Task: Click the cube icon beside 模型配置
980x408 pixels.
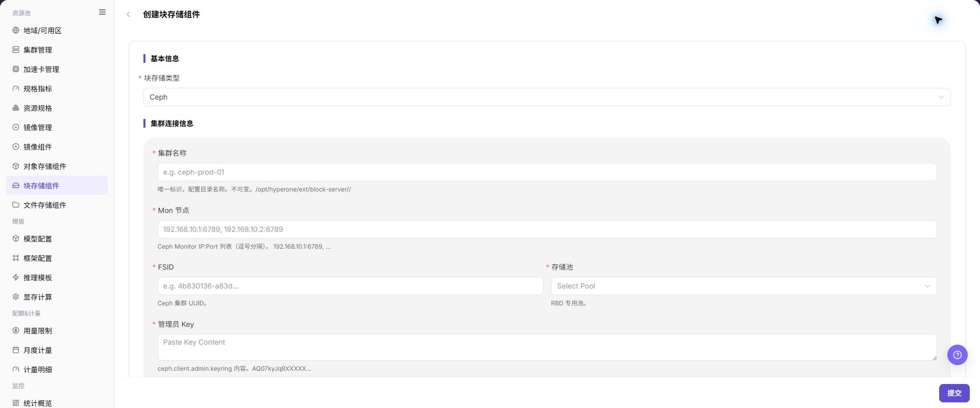Action: click(x=16, y=239)
